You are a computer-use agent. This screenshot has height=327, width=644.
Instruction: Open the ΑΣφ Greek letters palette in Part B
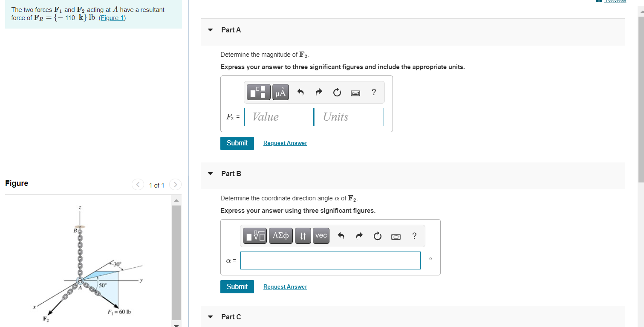point(280,235)
